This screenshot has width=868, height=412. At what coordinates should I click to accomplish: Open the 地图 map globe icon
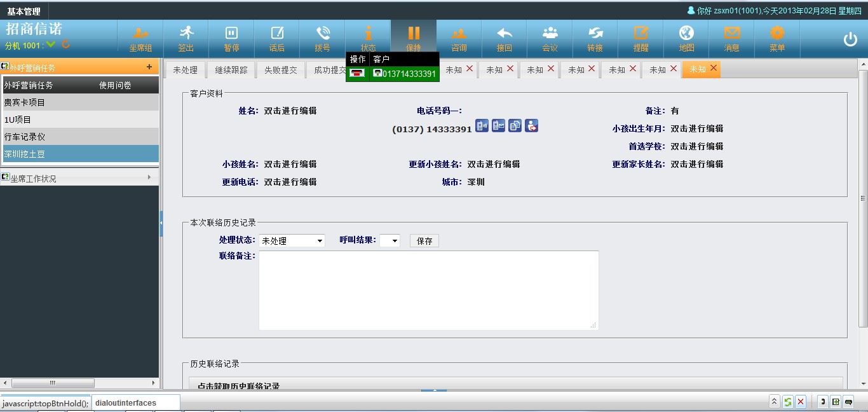[686, 38]
